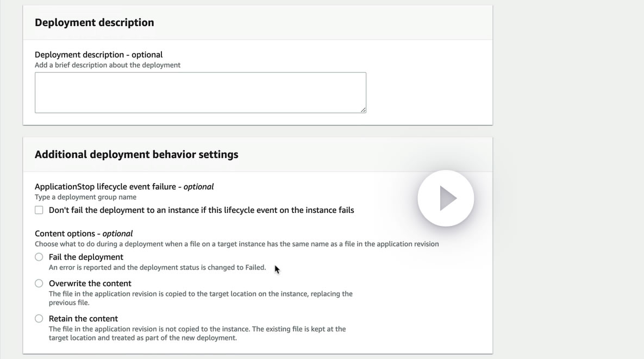The height and width of the screenshot is (359, 644).
Task: Click the "Retain the content" option label
Action: coord(83,319)
